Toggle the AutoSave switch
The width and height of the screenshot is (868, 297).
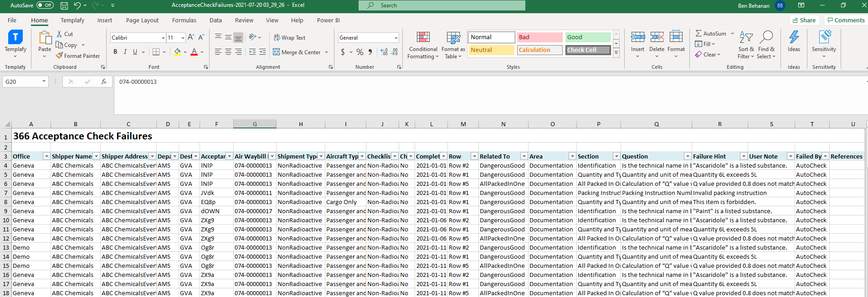45,5
